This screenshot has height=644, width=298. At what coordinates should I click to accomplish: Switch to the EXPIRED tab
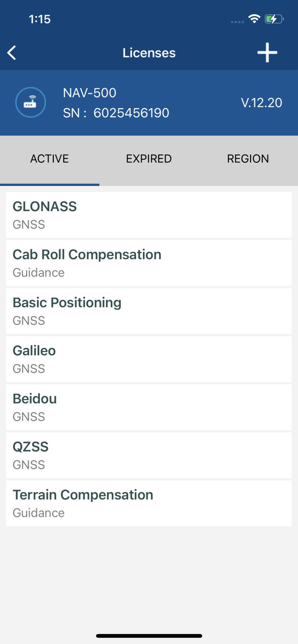coord(149,158)
